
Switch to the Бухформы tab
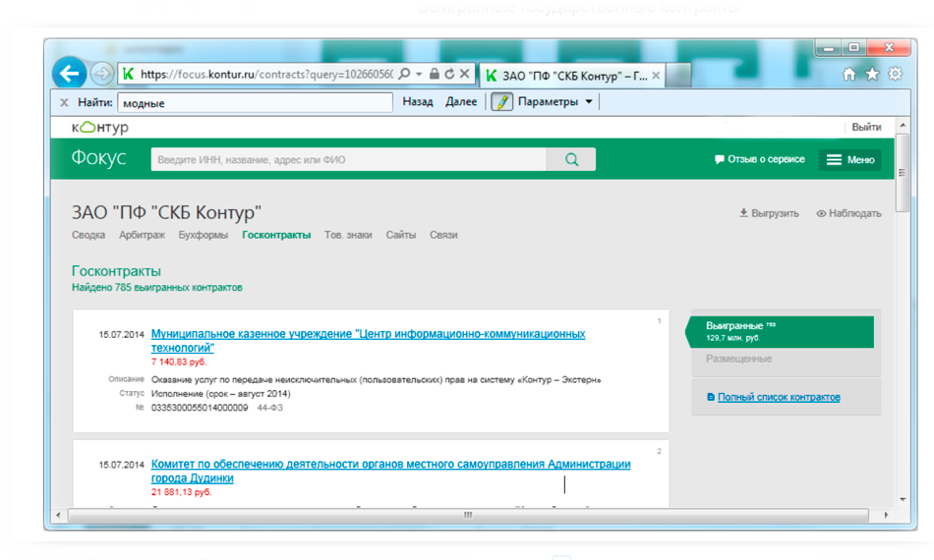tap(204, 235)
